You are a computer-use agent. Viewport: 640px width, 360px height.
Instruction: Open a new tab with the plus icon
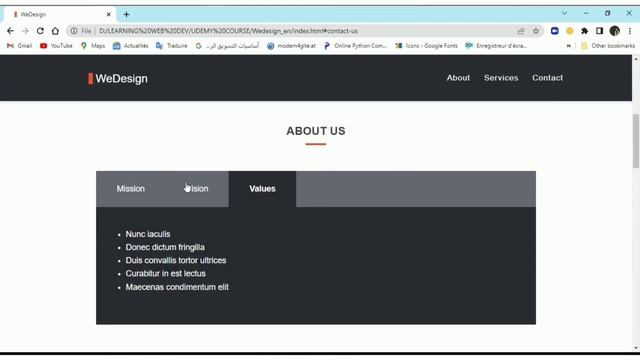127,15
